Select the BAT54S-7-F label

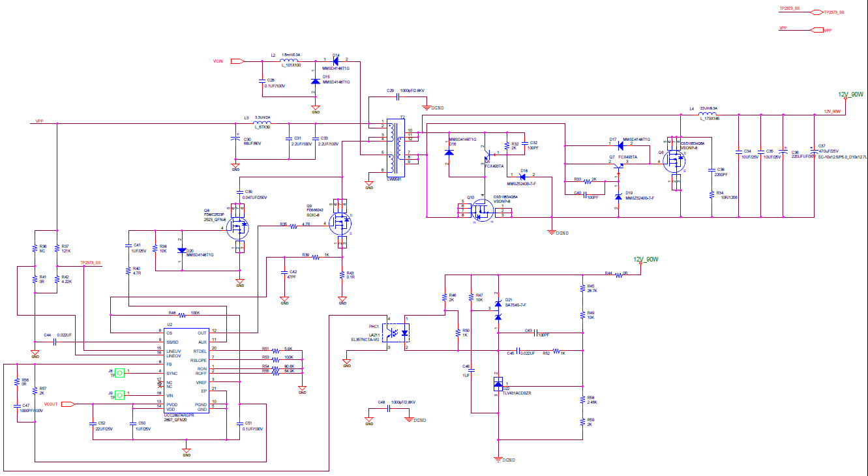(x=516, y=305)
